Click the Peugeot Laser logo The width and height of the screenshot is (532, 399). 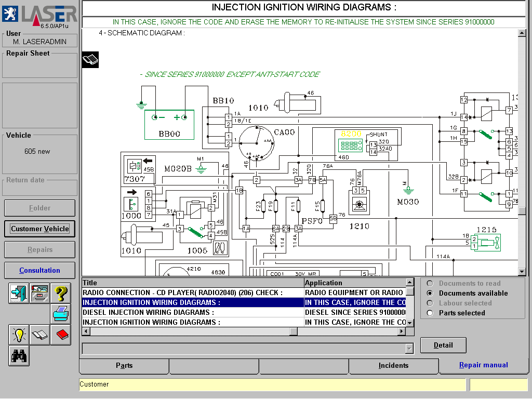click(39, 15)
